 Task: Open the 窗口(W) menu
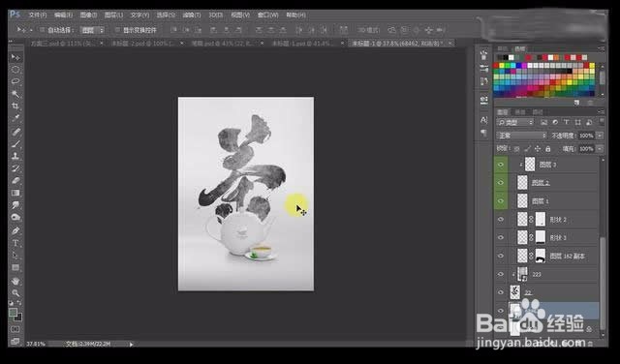267,15
